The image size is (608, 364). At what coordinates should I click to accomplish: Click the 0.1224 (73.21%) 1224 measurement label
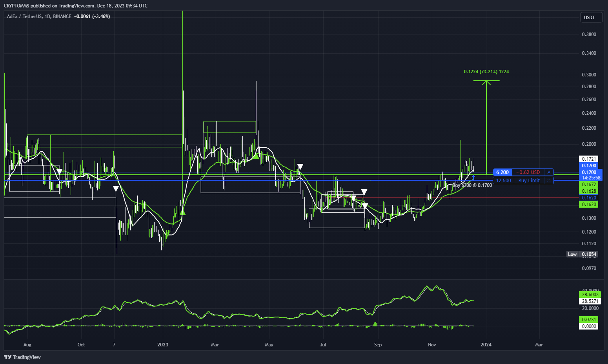[486, 72]
